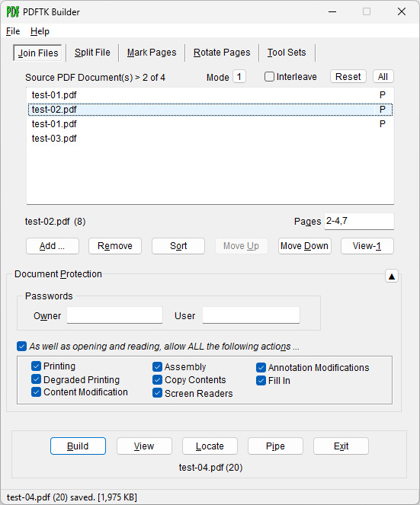420x505 pixels.
Task: Click the Locate button
Action: point(210,446)
